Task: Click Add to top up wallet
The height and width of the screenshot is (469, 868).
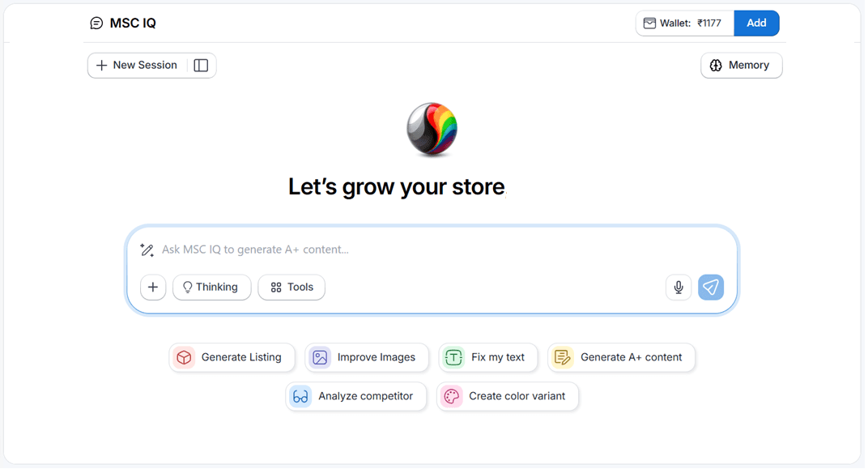Action: (756, 23)
